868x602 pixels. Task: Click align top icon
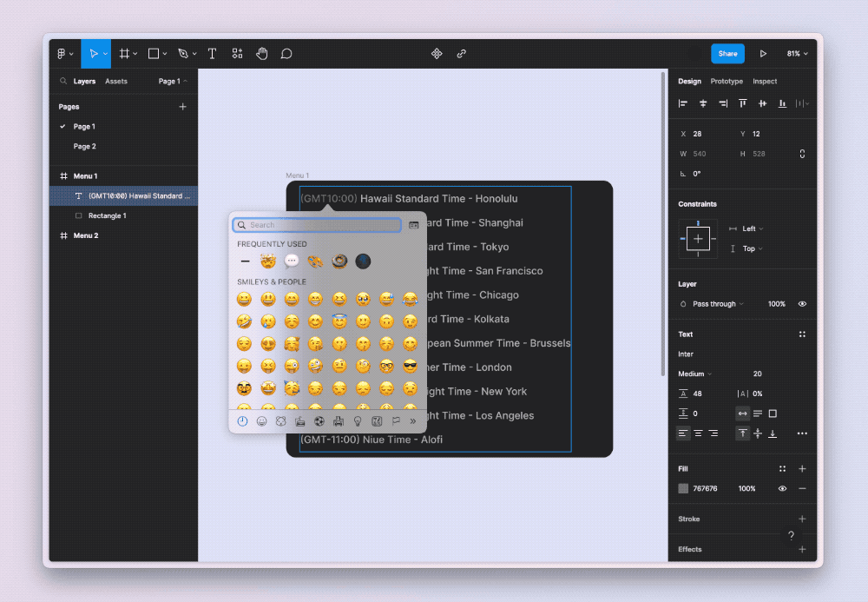(743, 103)
